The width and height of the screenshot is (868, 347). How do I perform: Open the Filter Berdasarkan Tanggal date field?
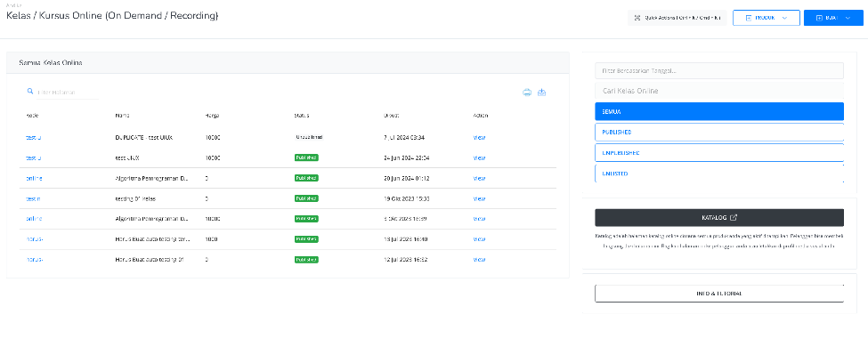(719, 71)
